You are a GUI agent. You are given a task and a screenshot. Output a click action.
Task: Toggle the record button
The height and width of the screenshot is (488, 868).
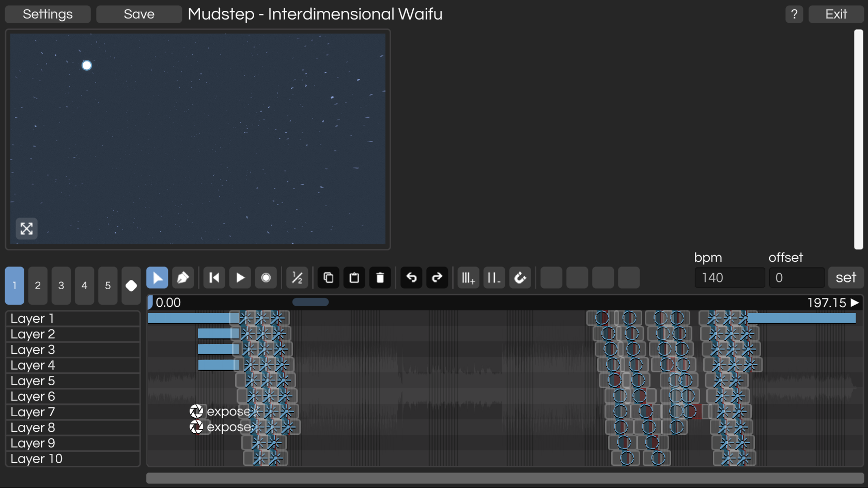(x=266, y=278)
